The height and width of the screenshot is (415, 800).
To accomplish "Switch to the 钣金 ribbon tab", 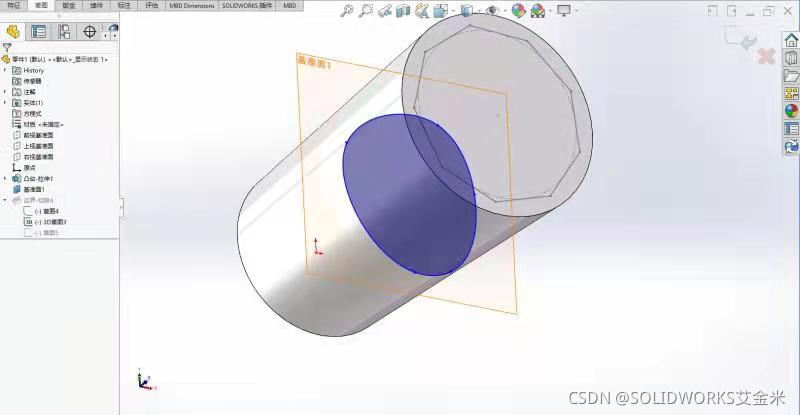I will [69, 5].
